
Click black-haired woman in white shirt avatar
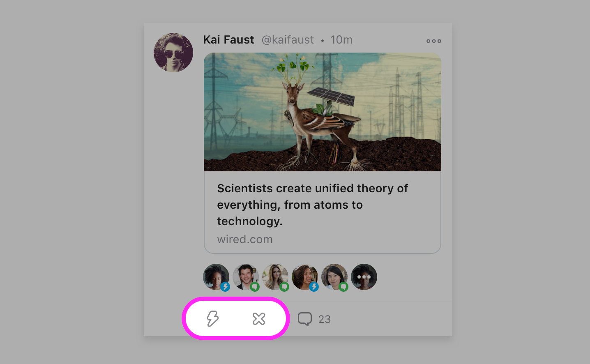[x=334, y=275]
